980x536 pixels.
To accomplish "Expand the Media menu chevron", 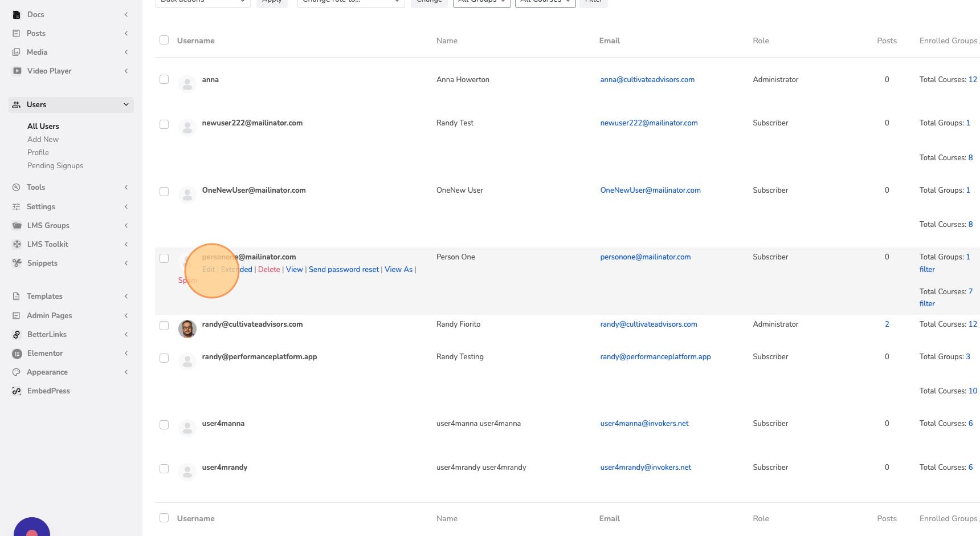I will pyautogui.click(x=126, y=52).
